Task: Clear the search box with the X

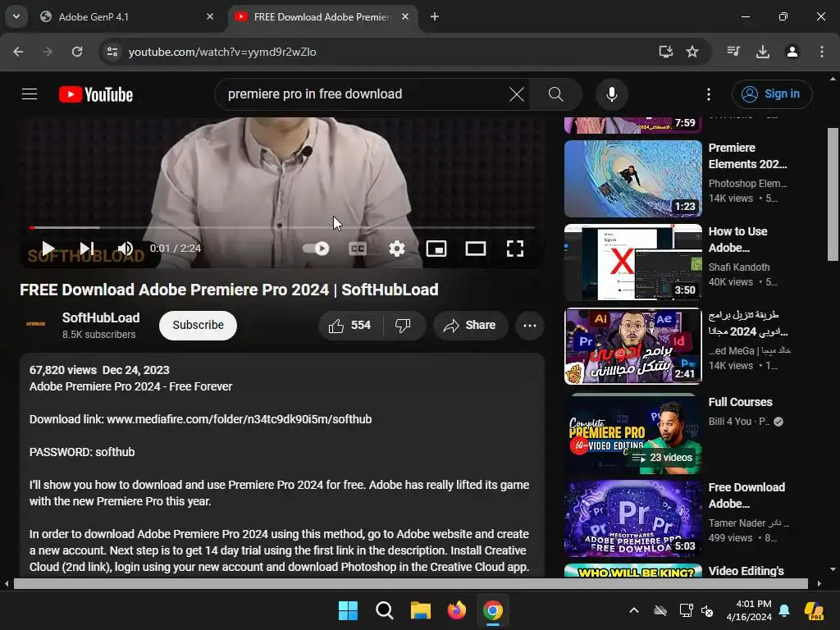Action: coord(517,94)
